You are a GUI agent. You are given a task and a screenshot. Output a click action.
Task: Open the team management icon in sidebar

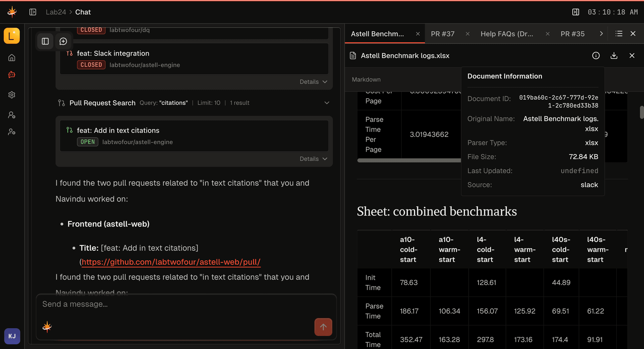[12, 132]
